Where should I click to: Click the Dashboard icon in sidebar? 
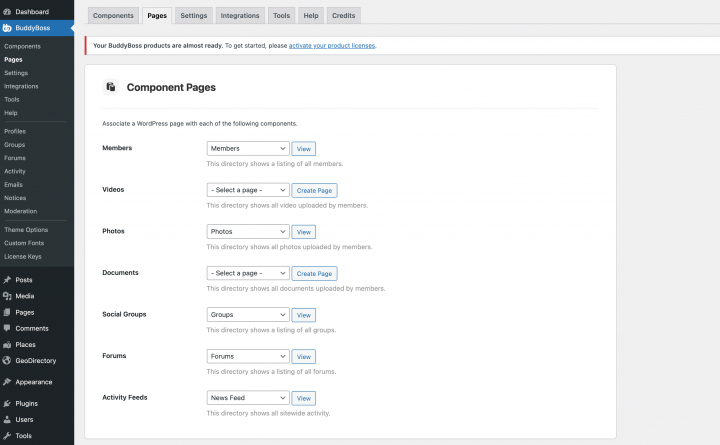[7, 11]
